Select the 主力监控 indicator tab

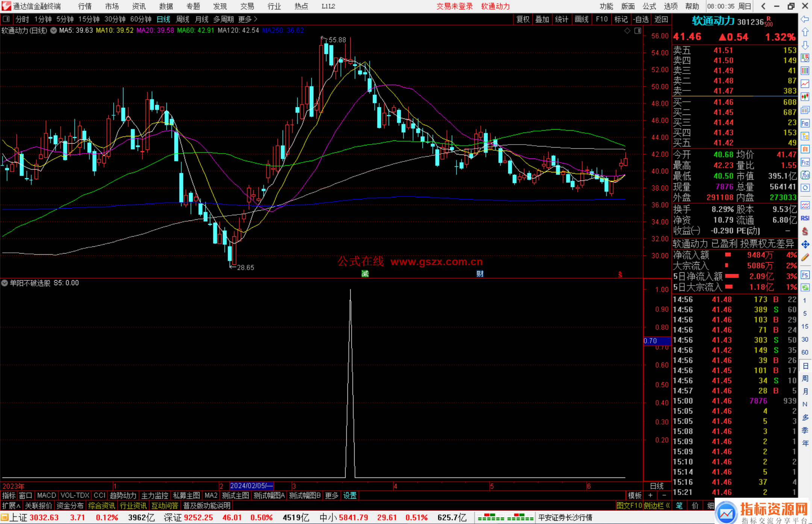pos(155,495)
